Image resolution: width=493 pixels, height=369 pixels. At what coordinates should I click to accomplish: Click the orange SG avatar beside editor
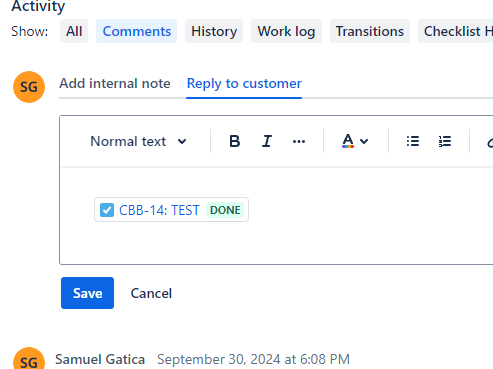click(29, 87)
